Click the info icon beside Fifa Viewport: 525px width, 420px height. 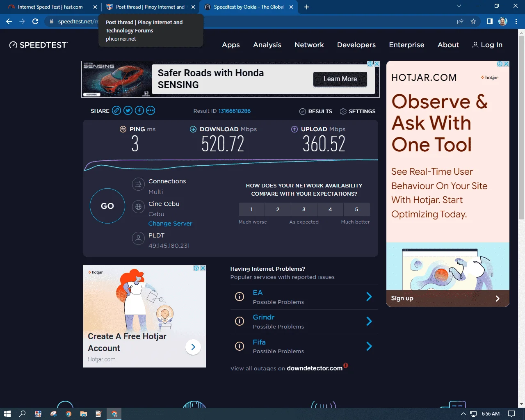point(240,346)
